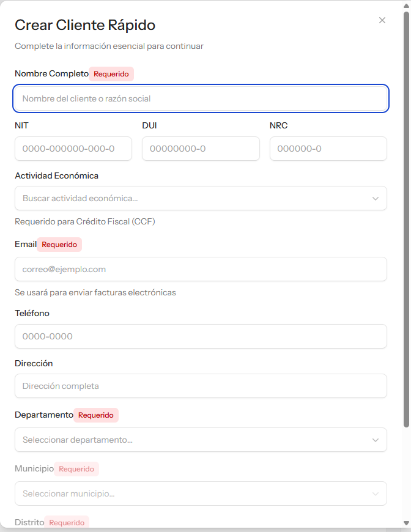This screenshot has height=532, width=411.
Task: Open the Seleccionar departamento dropdown
Action: click(x=201, y=440)
